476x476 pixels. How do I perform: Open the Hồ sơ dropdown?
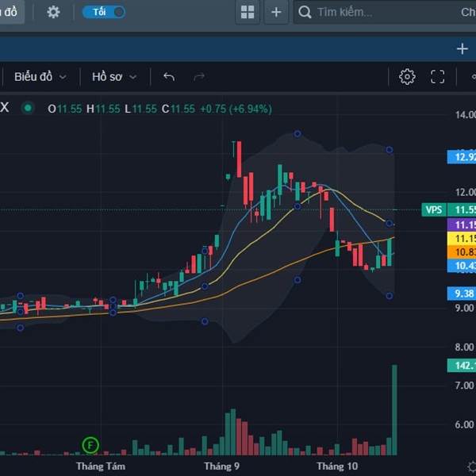point(114,77)
